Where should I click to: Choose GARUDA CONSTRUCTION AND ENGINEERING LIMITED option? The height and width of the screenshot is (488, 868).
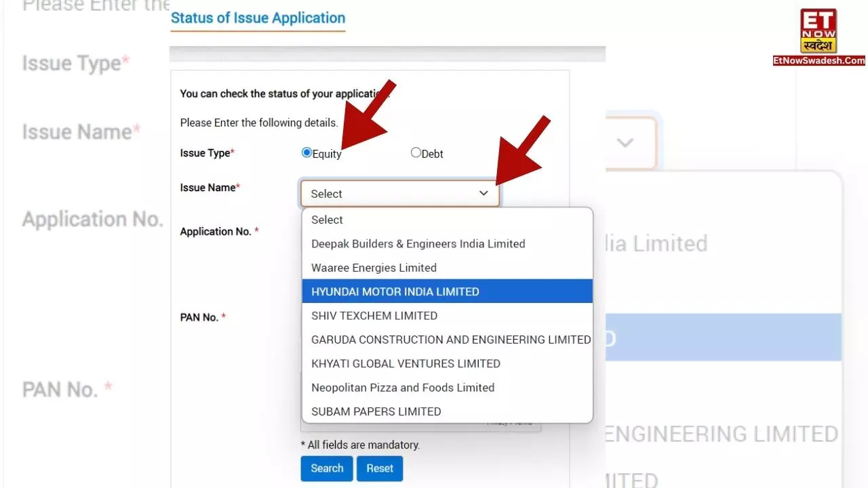(x=448, y=340)
